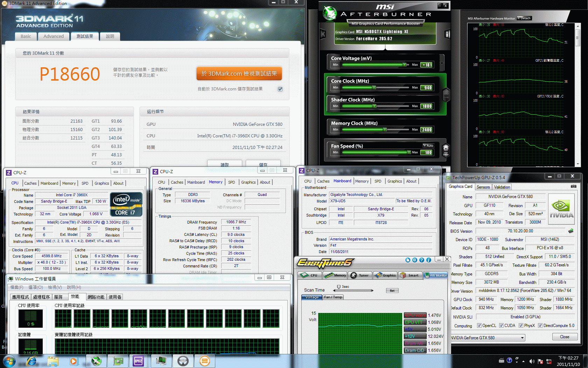Click taskbar clock showing 下午 02:27
Screen dimensions: 588x368
coord(568,361)
